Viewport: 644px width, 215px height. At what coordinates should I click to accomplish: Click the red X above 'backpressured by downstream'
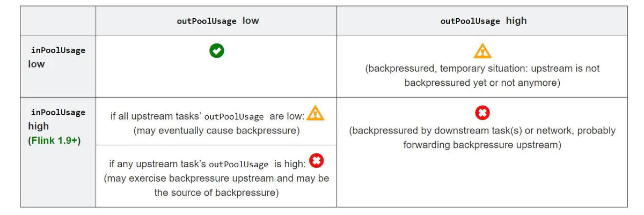coord(482,113)
